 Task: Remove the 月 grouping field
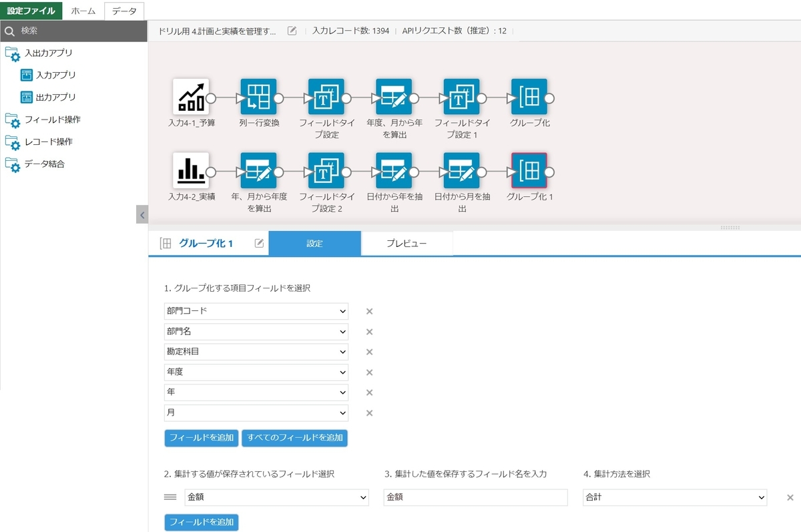point(369,413)
